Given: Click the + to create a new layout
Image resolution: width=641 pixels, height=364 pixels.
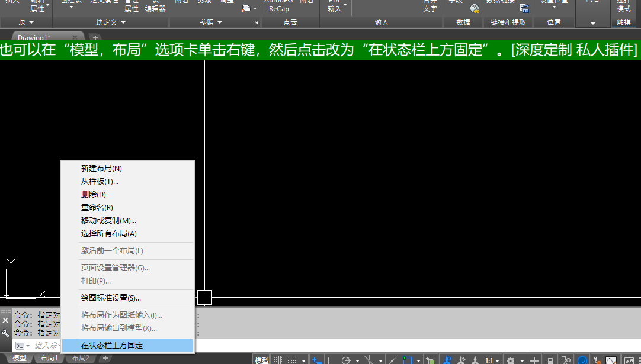Looking at the screenshot, I should pos(104,357).
